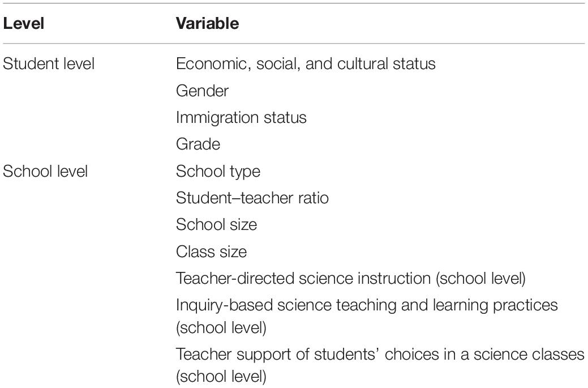
Task: Click the School type entry
Action: [218, 172]
